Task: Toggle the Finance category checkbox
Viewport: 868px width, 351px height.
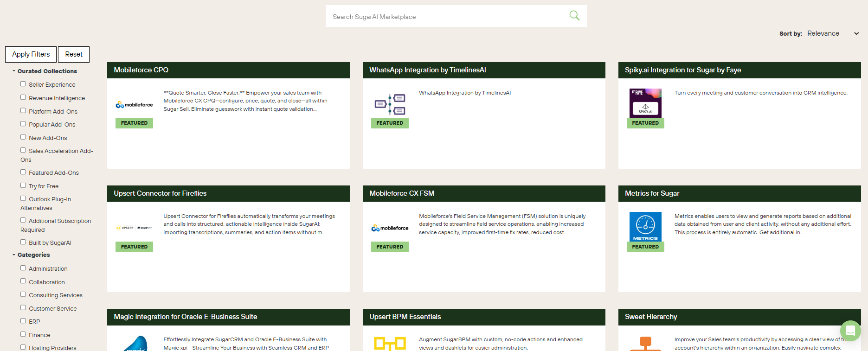Action: click(x=23, y=334)
